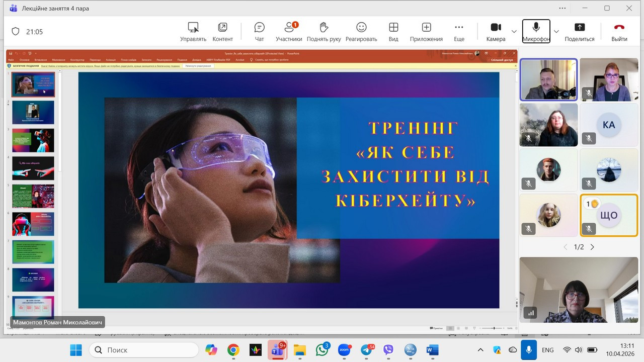Click the red Выйти button
This screenshot has width=644, height=362.
[x=619, y=30]
